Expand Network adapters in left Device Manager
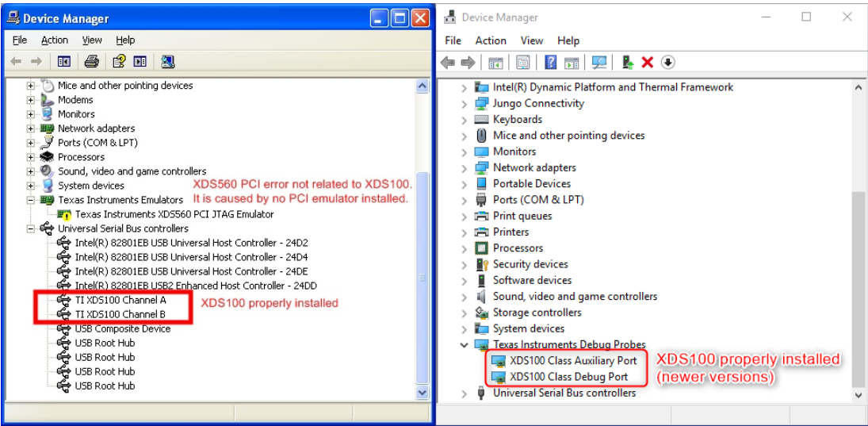Viewport: 868px width, 426px height. tap(30, 129)
